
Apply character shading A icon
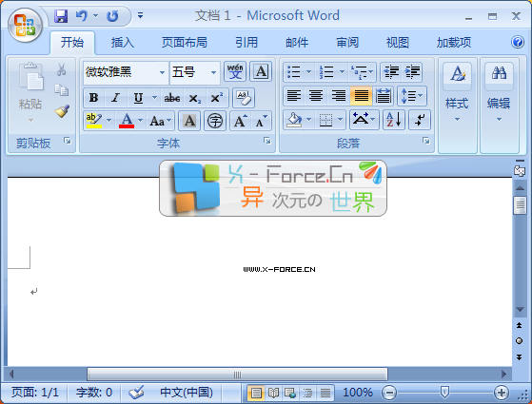point(189,121)
